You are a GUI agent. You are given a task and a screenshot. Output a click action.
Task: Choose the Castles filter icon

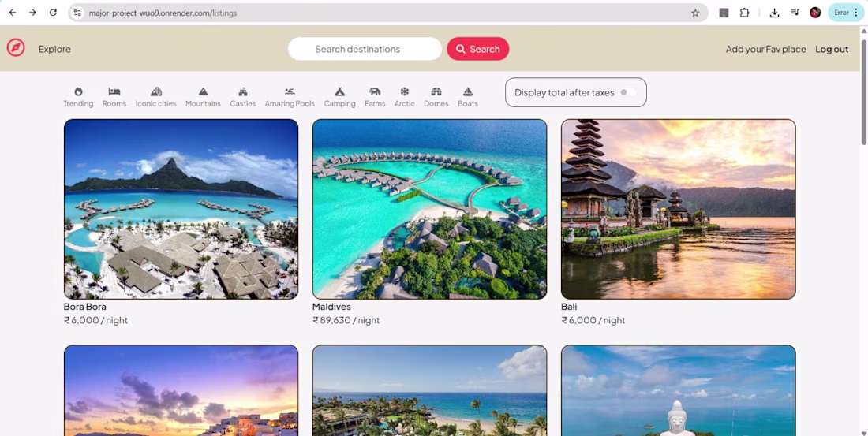click(x=243, y=91)
